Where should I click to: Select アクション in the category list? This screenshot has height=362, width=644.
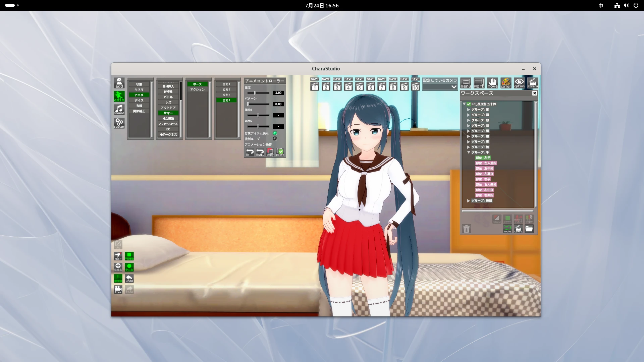198,90
